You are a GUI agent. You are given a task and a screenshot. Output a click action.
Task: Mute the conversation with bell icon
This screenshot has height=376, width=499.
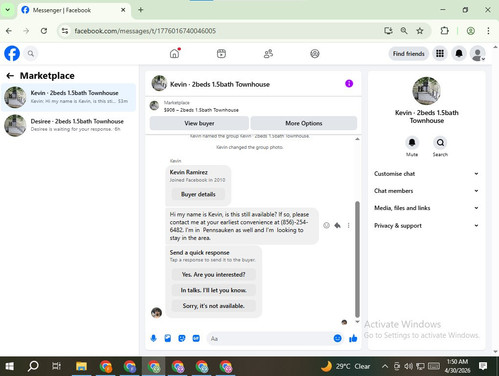tap(412, 143)
